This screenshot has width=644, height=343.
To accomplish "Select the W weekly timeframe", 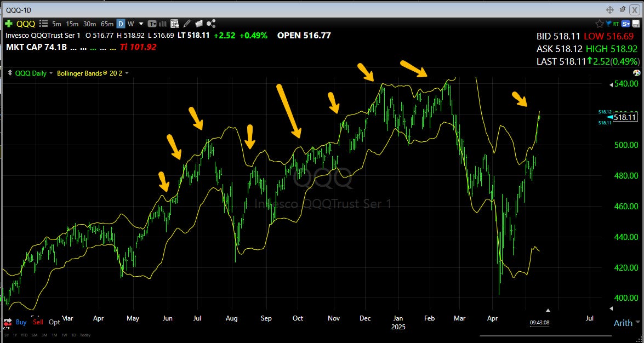I will [130, 24].
